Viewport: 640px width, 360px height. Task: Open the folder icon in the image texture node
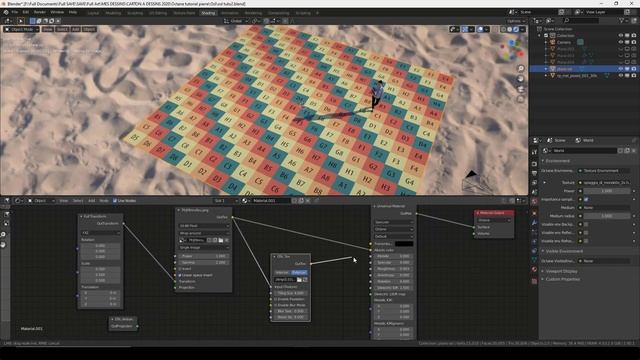click(221, 240)
